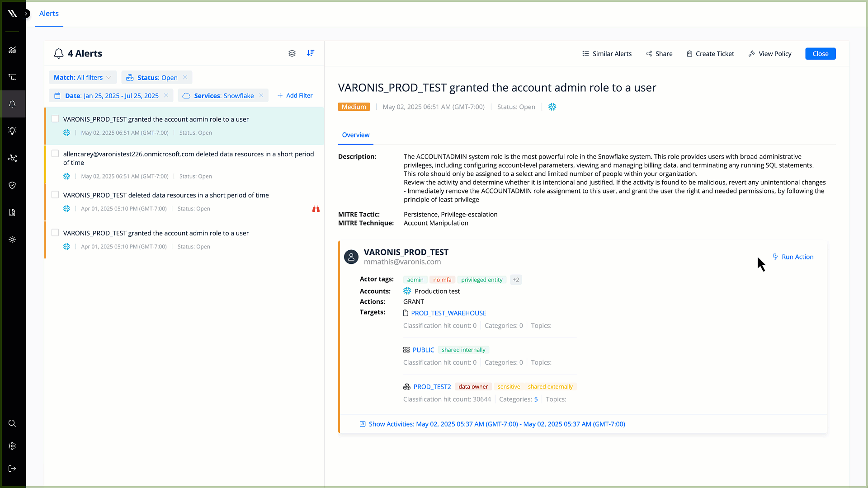Switch to the Overview tab
The height and width of the screenshot is (488, 868).
pos(356,135)
